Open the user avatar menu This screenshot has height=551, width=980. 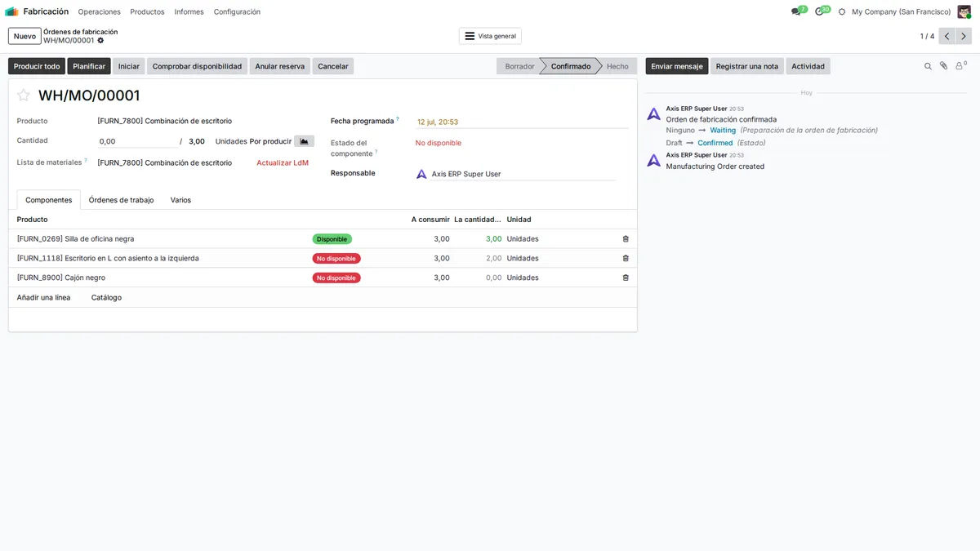[x=964, y=11]
